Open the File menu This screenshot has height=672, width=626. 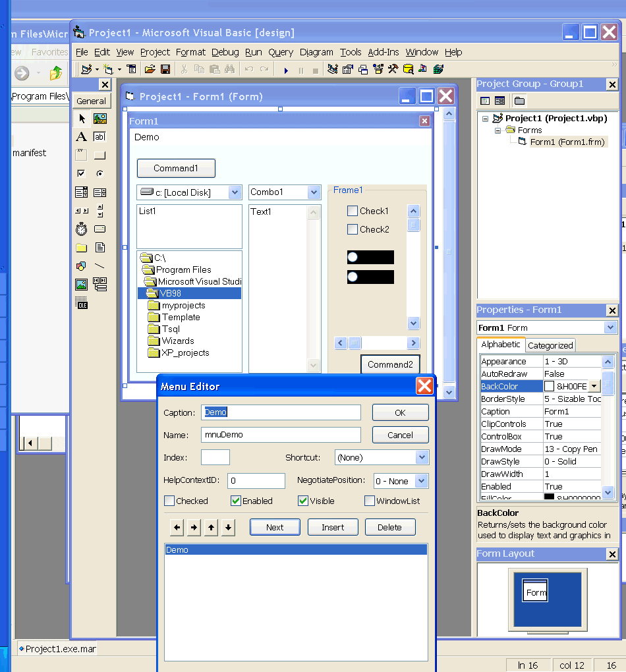pyautogui.click(x=82, y=52)
